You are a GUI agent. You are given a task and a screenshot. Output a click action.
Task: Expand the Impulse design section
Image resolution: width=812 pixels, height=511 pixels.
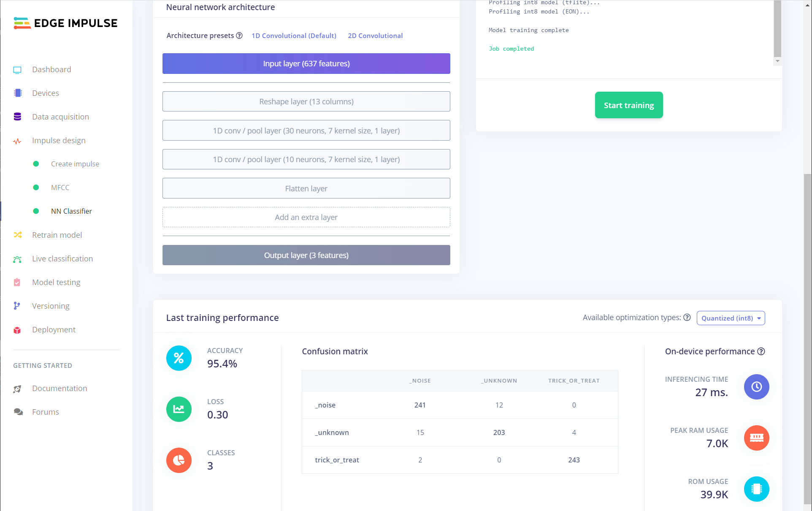(x=59, y=140)
